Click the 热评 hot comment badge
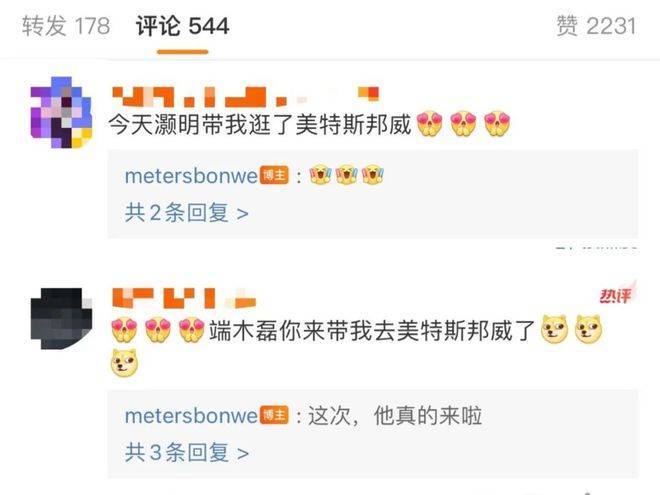This screenshot has width=660, height=495. pos(617,294)
